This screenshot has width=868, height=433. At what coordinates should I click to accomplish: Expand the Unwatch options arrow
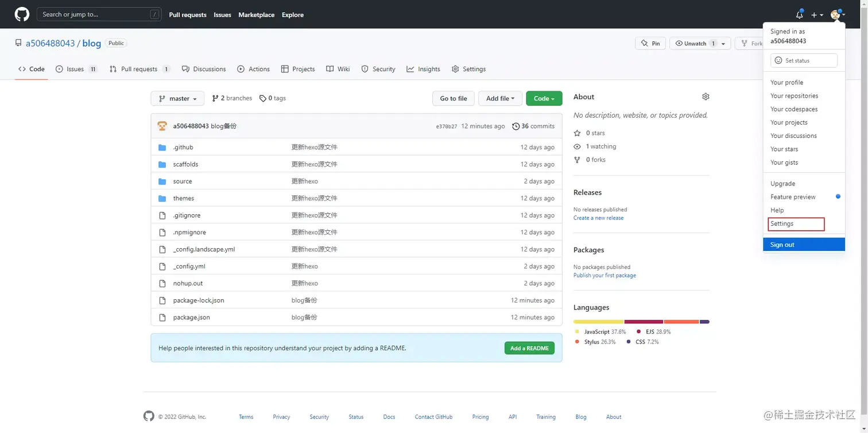point(723,44)
